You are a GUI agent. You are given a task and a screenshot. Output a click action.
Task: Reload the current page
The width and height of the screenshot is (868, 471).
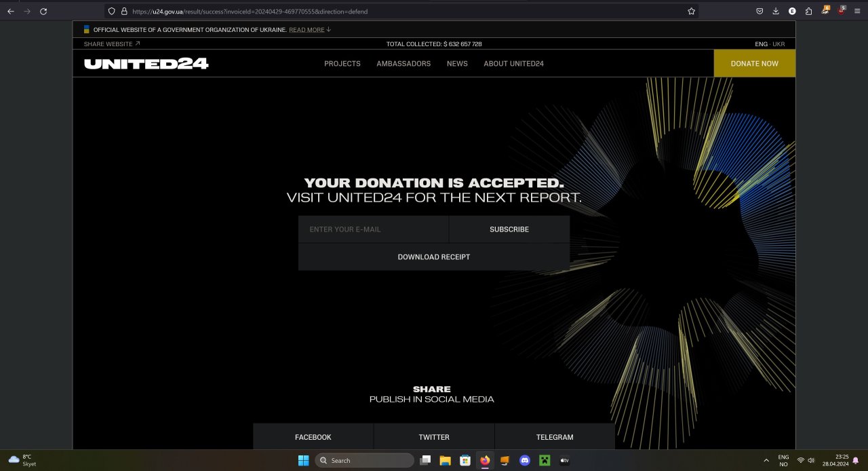tap(43, 11)
